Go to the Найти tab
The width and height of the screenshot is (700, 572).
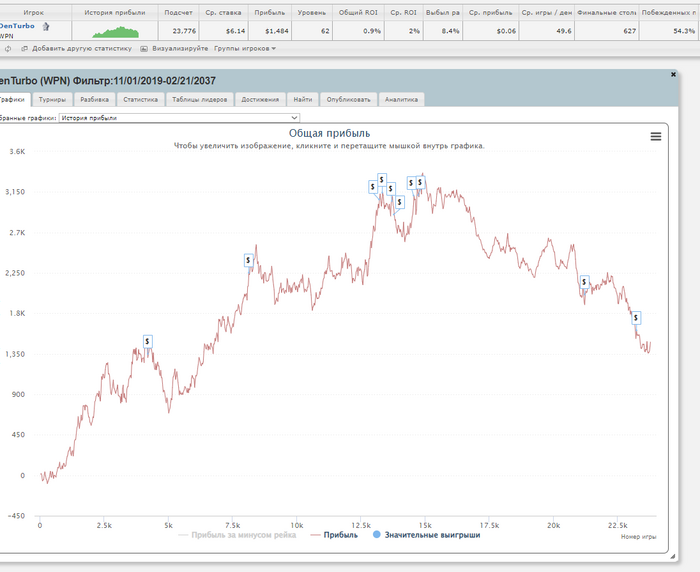(303, 100)
